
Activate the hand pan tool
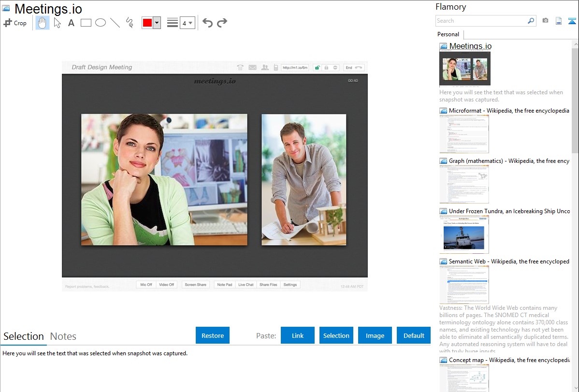coord(43,23)
